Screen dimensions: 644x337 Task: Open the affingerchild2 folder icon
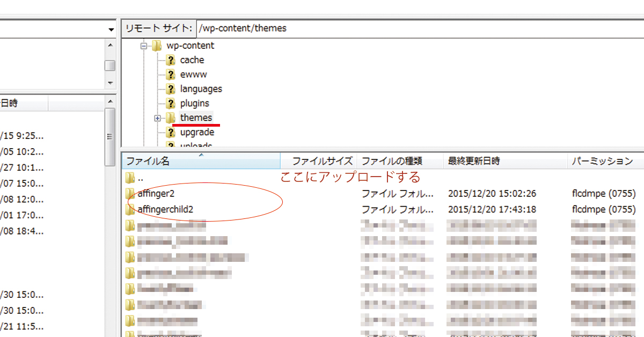130,209
